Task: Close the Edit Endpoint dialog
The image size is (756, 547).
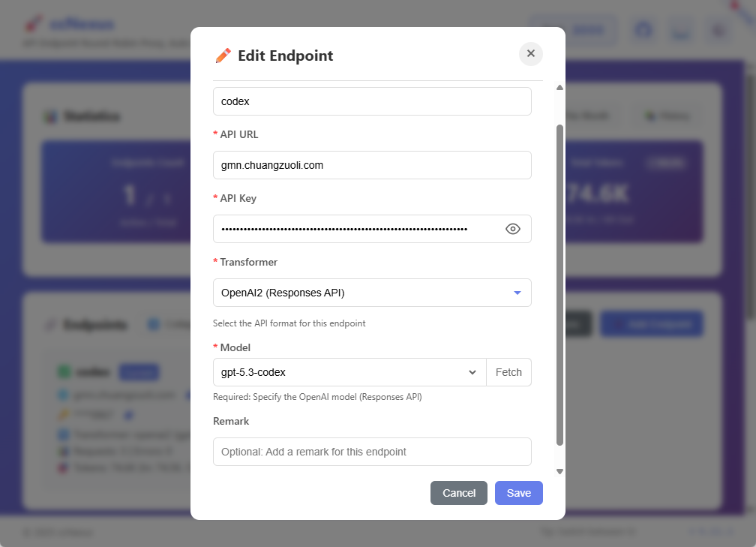Action: [x=530, y=53]
